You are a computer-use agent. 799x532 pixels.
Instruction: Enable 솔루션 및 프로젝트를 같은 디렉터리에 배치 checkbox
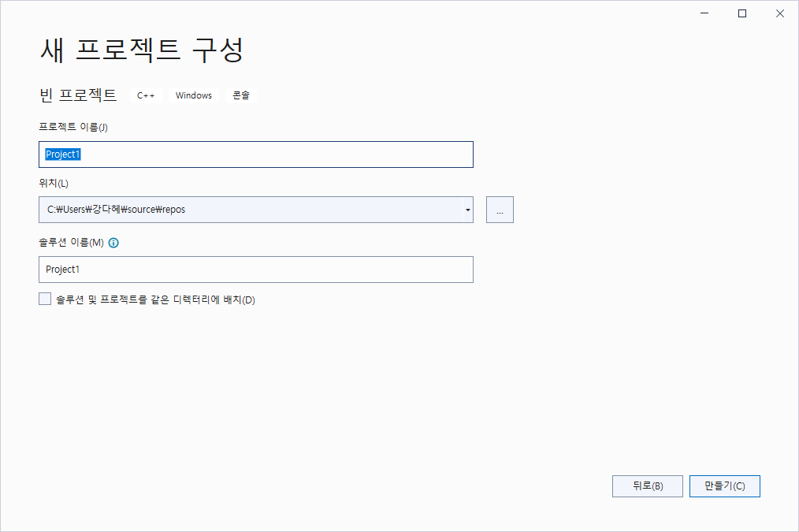click(x=45, y=299)
